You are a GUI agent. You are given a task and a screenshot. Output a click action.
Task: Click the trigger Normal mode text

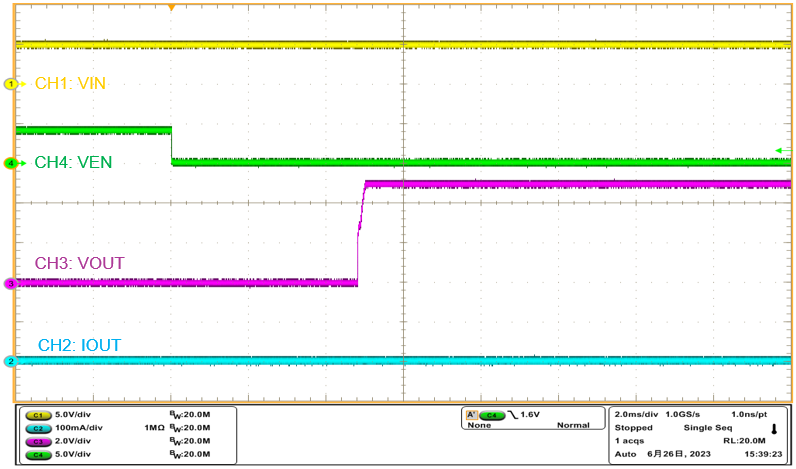point(573,426)
